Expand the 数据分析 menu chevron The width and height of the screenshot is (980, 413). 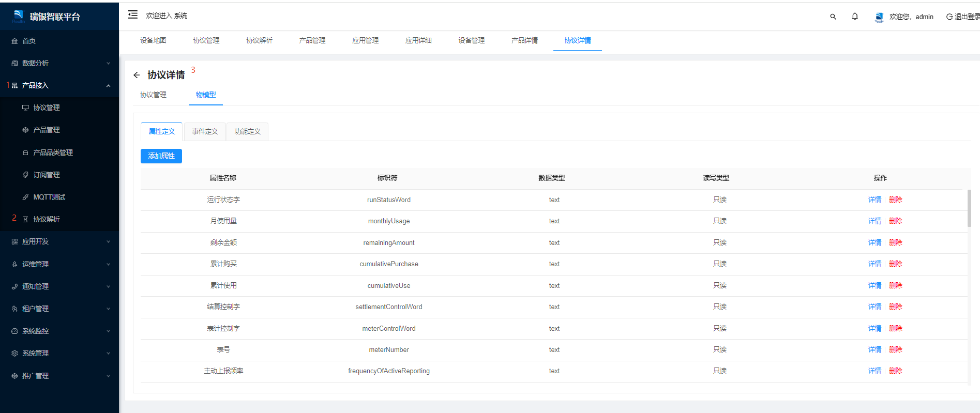click(x=108, y=63)
